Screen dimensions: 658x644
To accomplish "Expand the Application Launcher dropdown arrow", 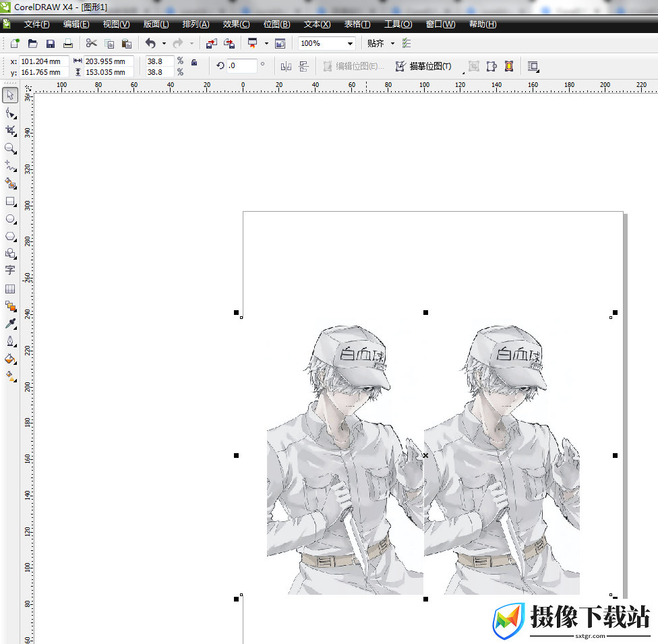I will [266, 43].
